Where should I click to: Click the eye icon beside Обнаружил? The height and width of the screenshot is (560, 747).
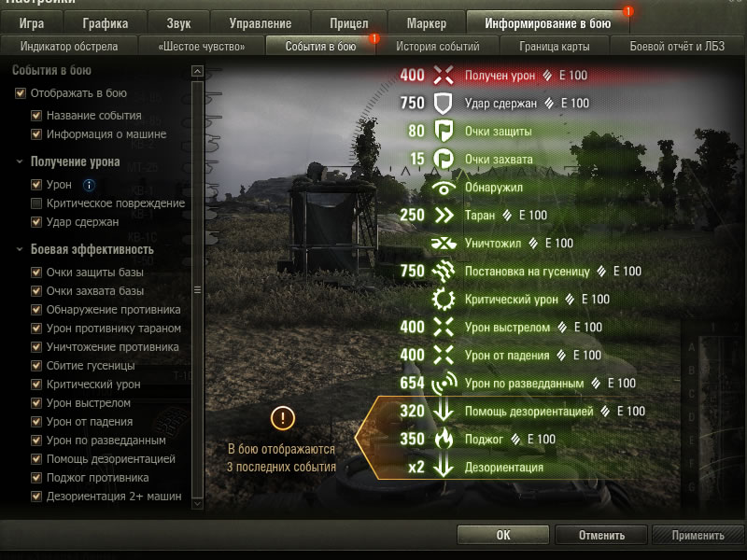coord(443,188)
